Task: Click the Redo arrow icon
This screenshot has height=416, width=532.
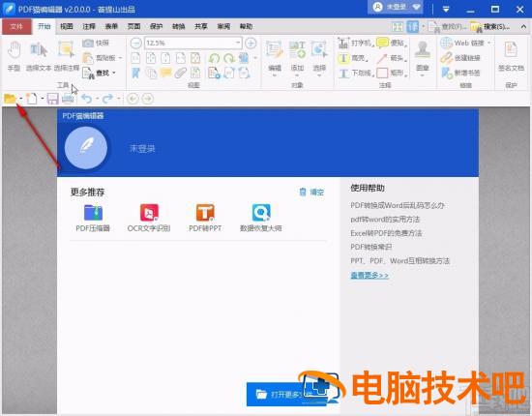Action: (x=107, y=99)
